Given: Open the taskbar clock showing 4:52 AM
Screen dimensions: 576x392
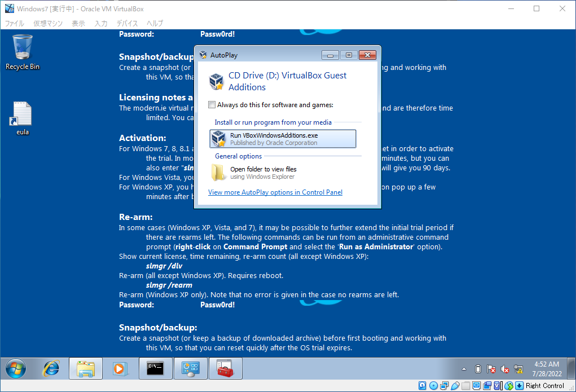Looking at the screenshot, I should [547, 369].
